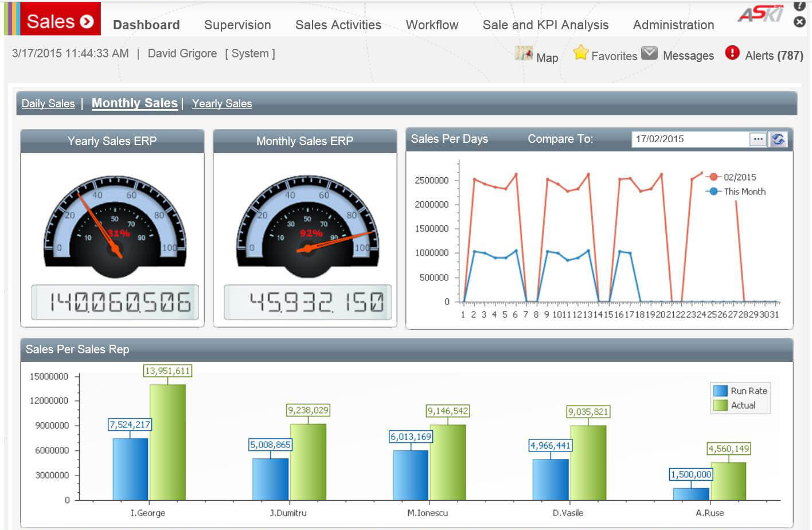
Task: Open the Sale and KPI Analysis menu
Action: (545, 25)
